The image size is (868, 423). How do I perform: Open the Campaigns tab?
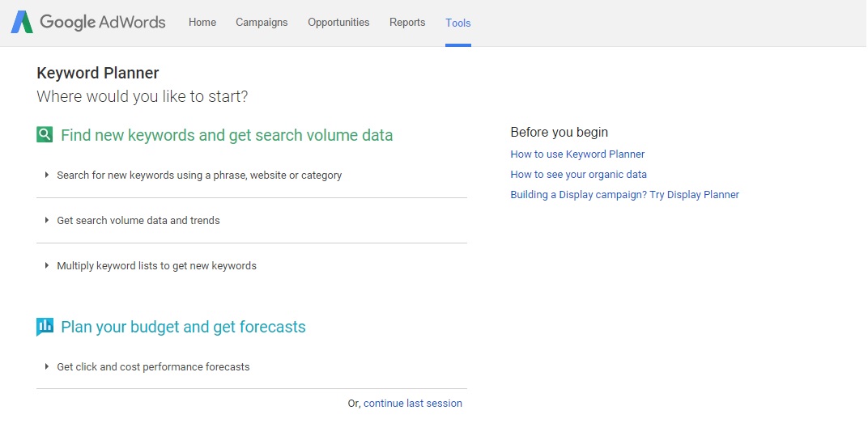pos(262,23)
